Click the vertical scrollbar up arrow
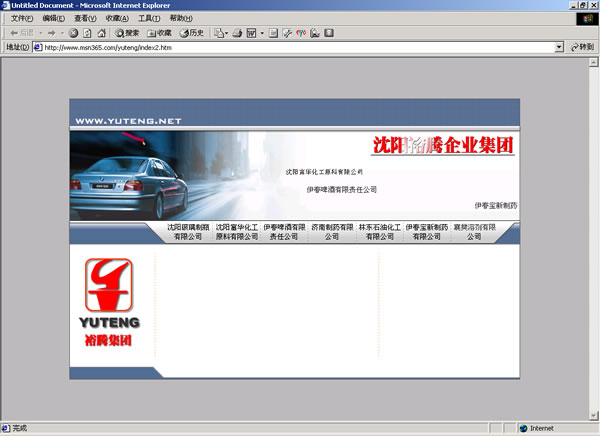The width and height of the screenshot is (600, 436). [x=593, y=62]
